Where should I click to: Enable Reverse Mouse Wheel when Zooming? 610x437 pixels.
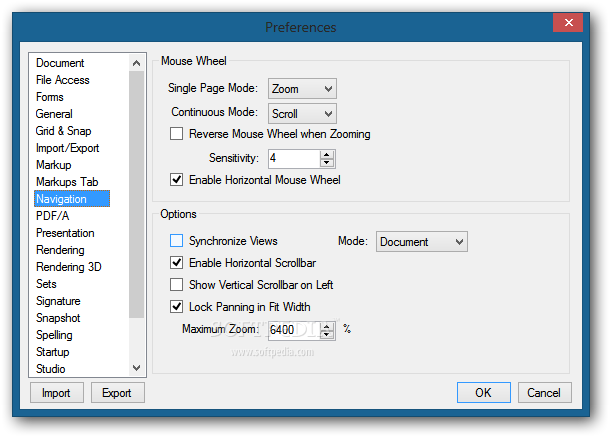pyautogui.click(x=177, y=134)
